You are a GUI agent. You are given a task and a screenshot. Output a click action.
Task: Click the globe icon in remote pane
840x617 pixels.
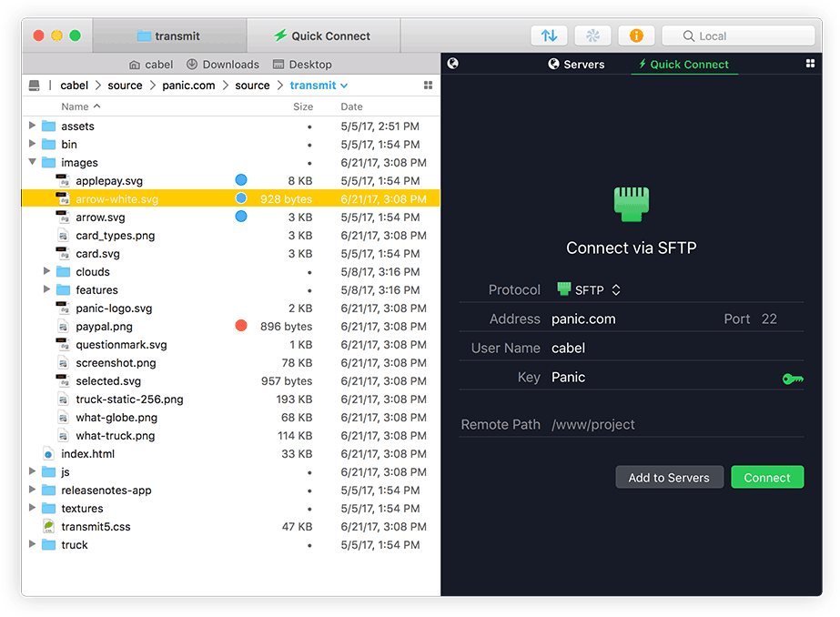452,64
